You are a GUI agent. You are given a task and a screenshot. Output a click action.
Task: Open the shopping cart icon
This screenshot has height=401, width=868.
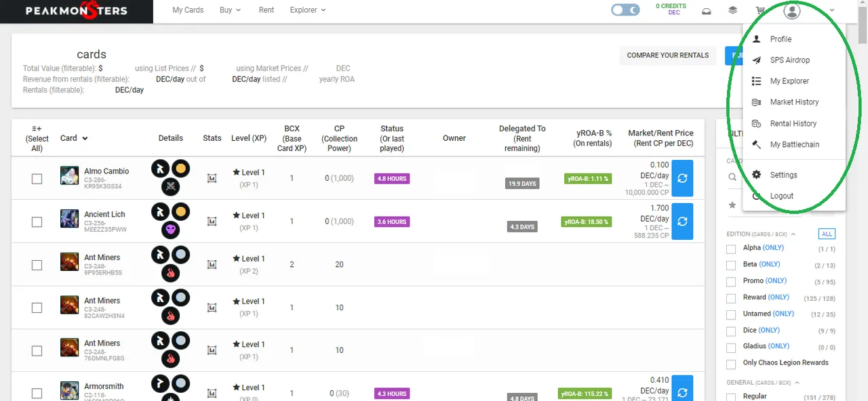[x=761, y=11]
